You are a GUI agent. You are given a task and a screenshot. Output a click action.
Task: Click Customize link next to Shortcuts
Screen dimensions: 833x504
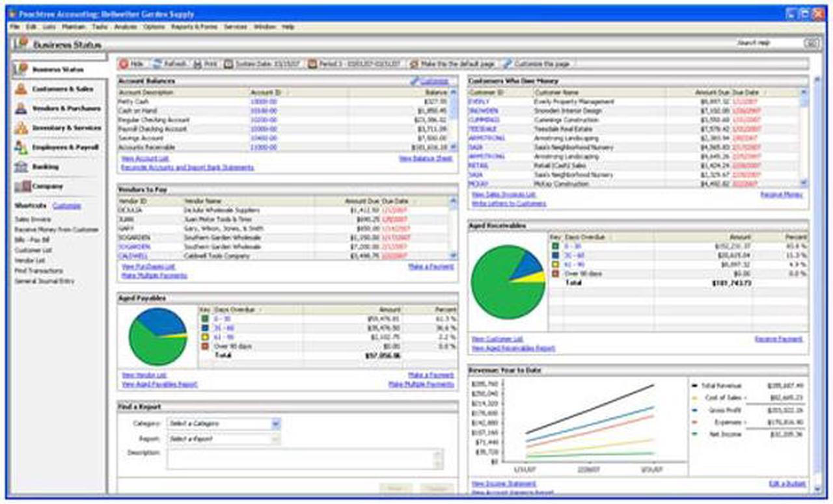[66, 206]
